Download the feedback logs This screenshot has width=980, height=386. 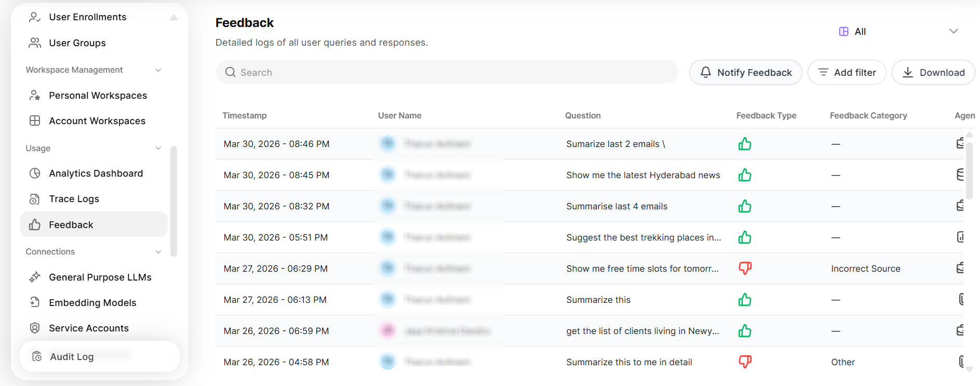click(933, 73)
